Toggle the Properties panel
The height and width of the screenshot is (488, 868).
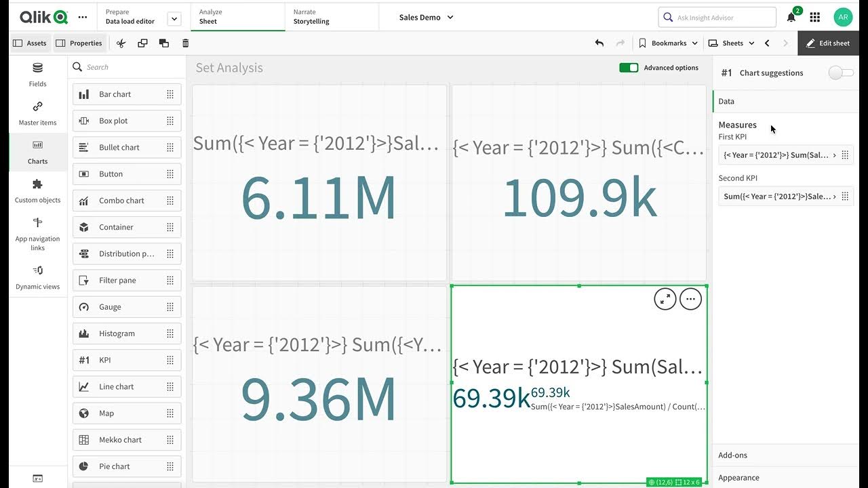coord(79,43)
